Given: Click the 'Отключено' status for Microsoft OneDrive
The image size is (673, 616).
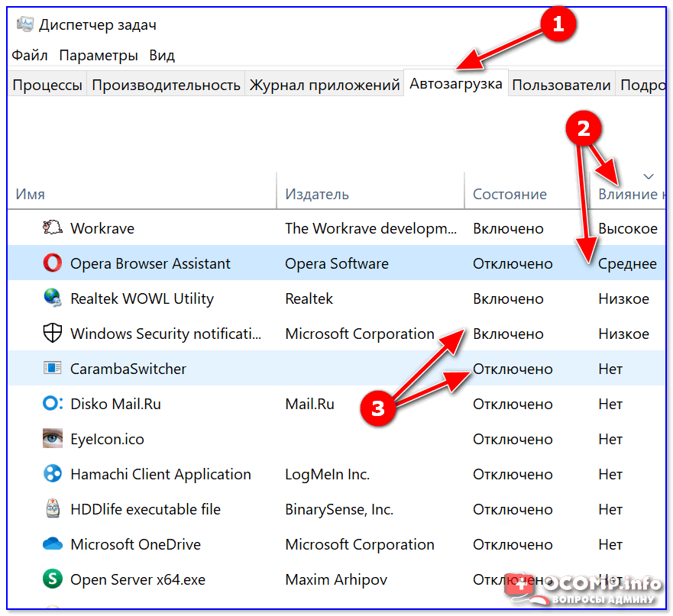Looking at the screenshot, I should point(513,544).
